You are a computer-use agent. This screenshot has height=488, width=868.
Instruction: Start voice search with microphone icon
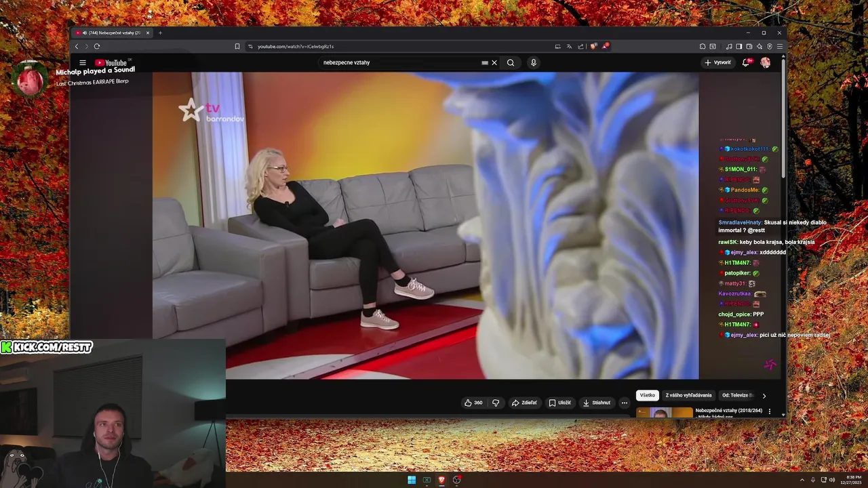[534, 62]
